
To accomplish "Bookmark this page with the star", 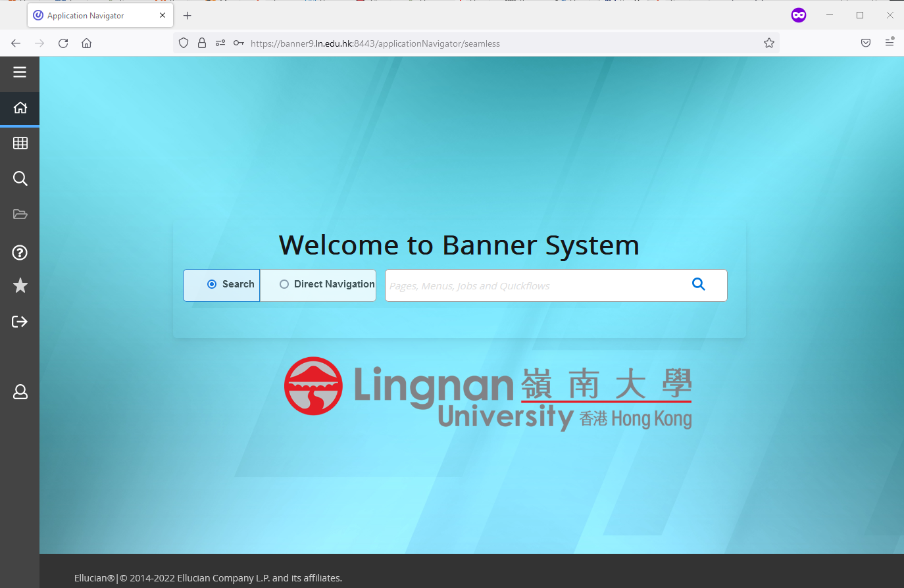I will pyautogui.click(x=769, y=43).
